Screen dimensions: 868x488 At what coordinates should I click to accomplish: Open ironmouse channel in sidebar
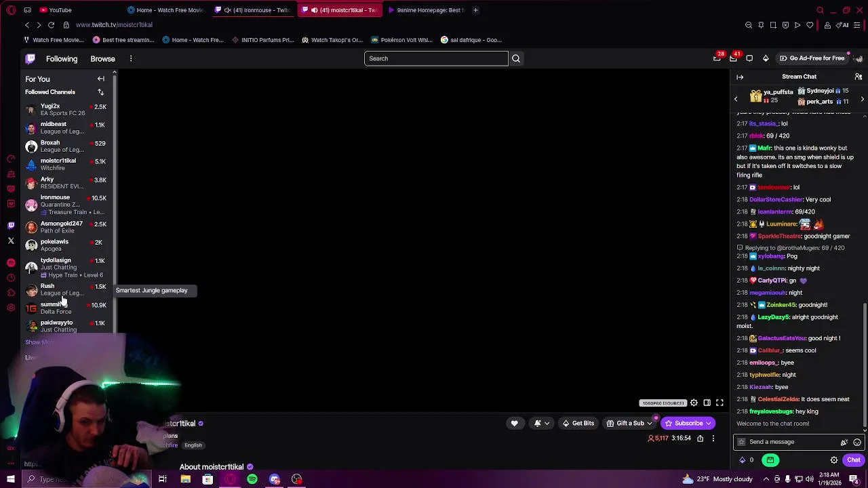66,205
